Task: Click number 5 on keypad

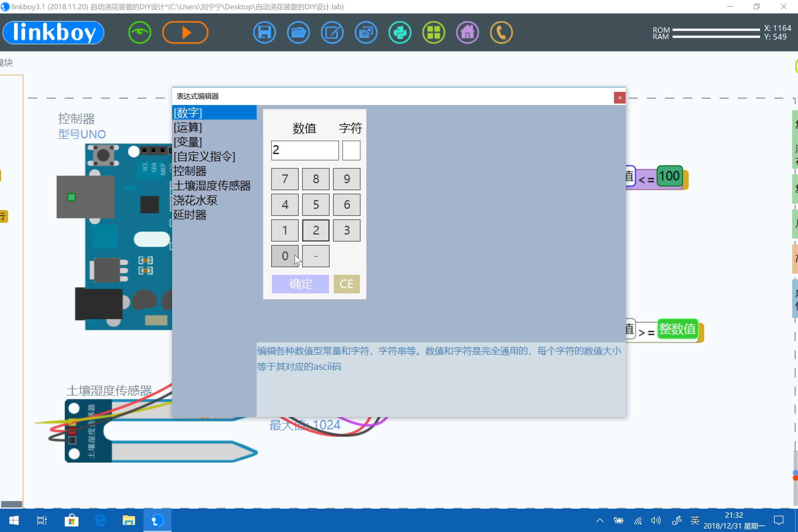Action: point(315,204)
